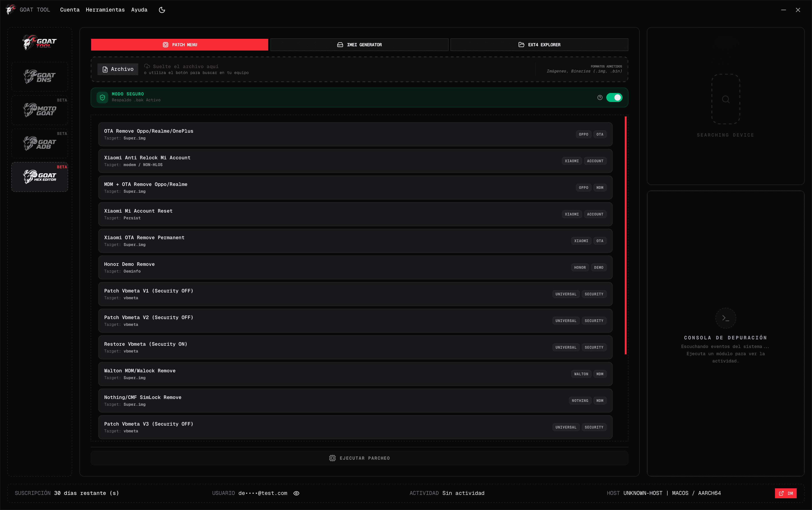Select Xiaomi OTA Remove Permanent patch
The height and width of the screenshot is (510, 812).
tap(355, 241)
